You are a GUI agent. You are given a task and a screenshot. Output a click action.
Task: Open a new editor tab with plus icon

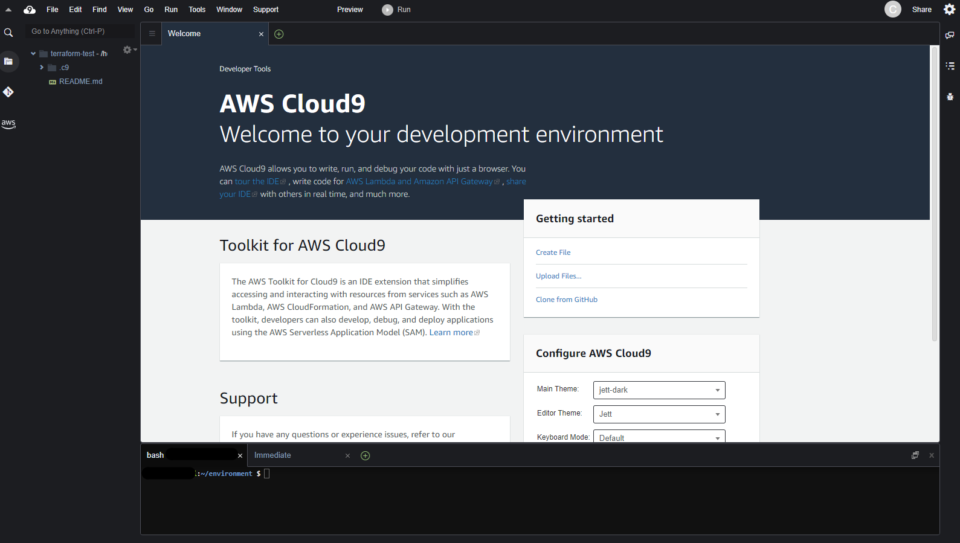click(279, 34)
